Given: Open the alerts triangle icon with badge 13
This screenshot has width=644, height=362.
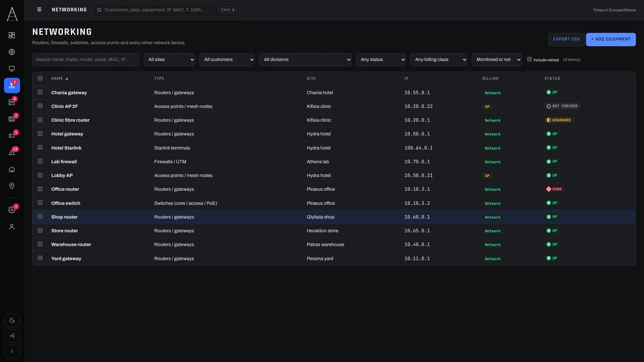Looking at the screenshot, I should (x=12, y=152).
